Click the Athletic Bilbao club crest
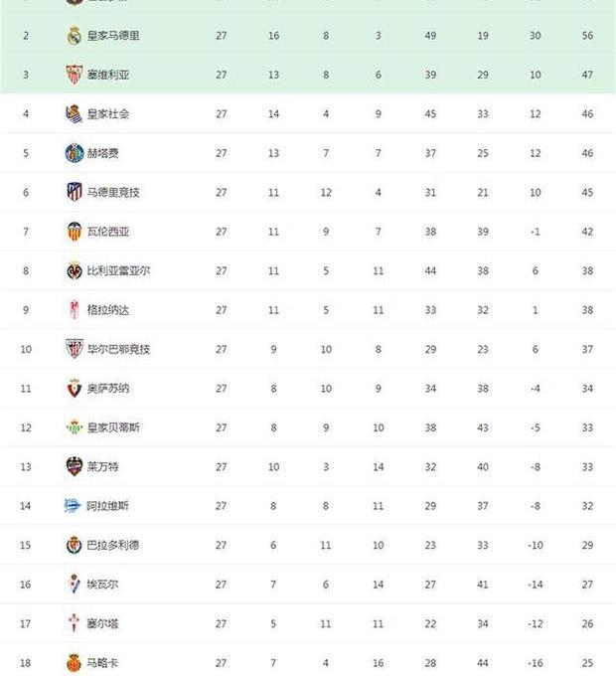 (75, 349)
